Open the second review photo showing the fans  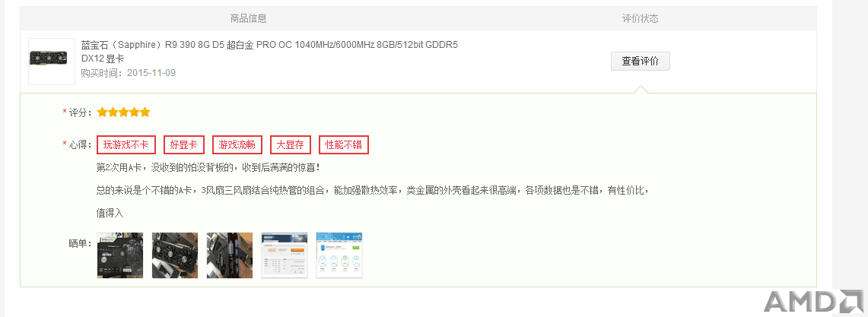(x=175, y=255)
